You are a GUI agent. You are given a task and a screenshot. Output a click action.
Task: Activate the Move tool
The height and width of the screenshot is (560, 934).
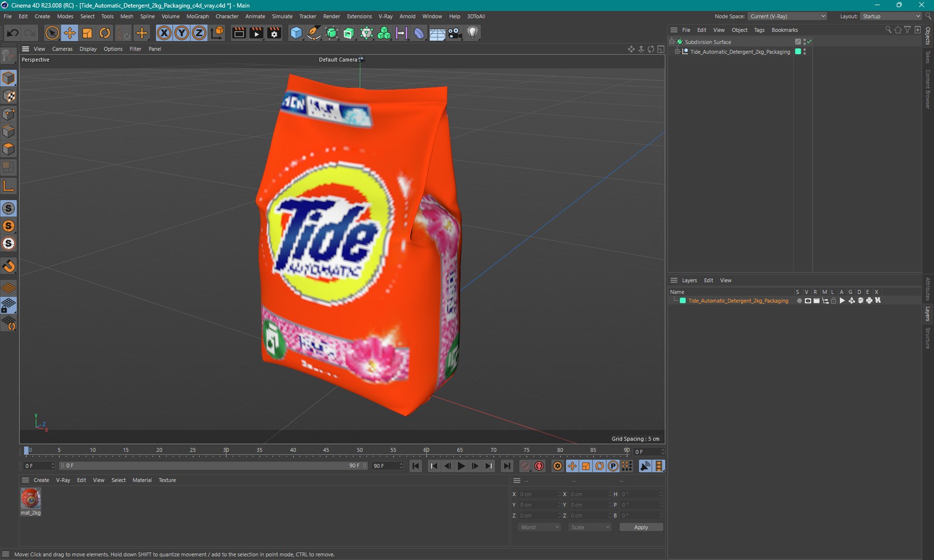(x=70, y=33)
